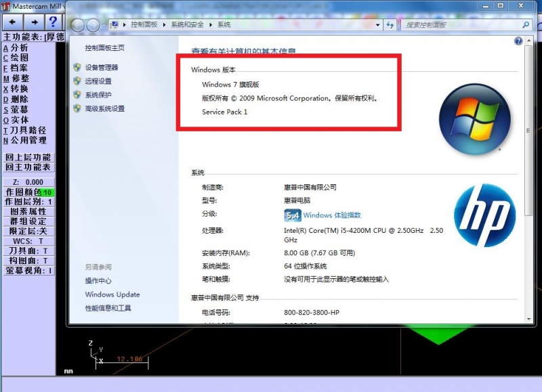Image resolution: width=542 pixels, height=392 pixels.
Task: Click Mastercam back arrow toolbar button
Action: (12, 22)
